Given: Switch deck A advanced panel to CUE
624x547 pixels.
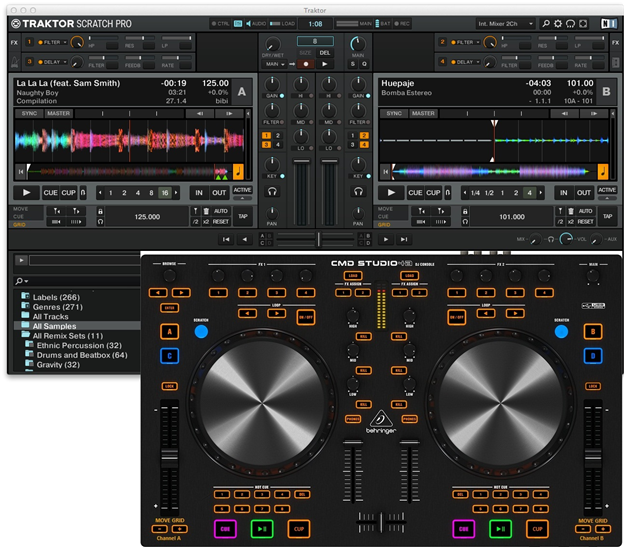Looking at the screenshot, I should [x=19, y=217].
